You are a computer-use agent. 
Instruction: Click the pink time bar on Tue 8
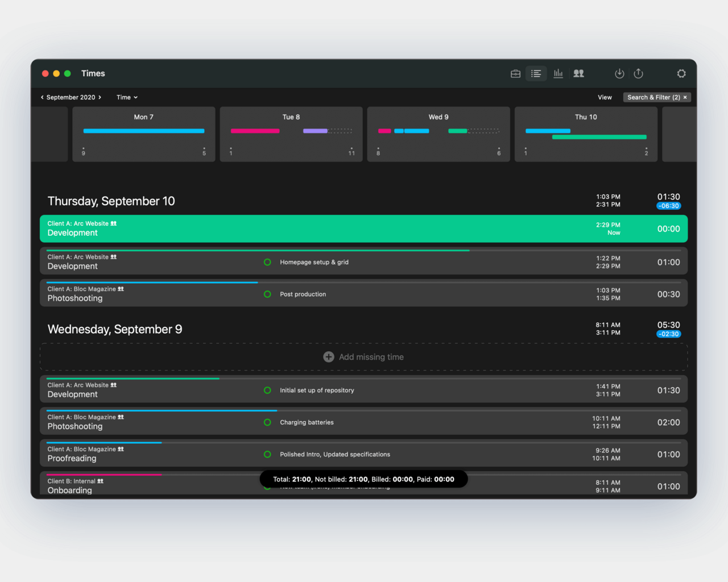pyautogui.click(x=255, y=131)
